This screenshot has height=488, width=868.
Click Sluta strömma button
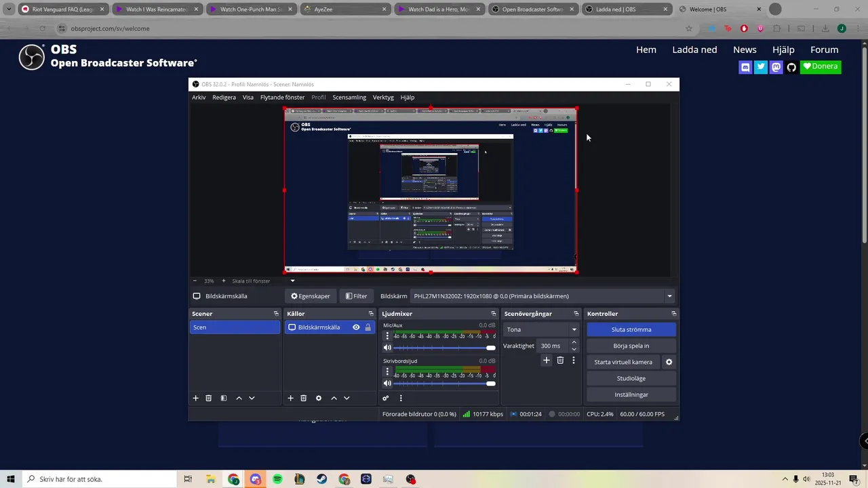[631, 329]
